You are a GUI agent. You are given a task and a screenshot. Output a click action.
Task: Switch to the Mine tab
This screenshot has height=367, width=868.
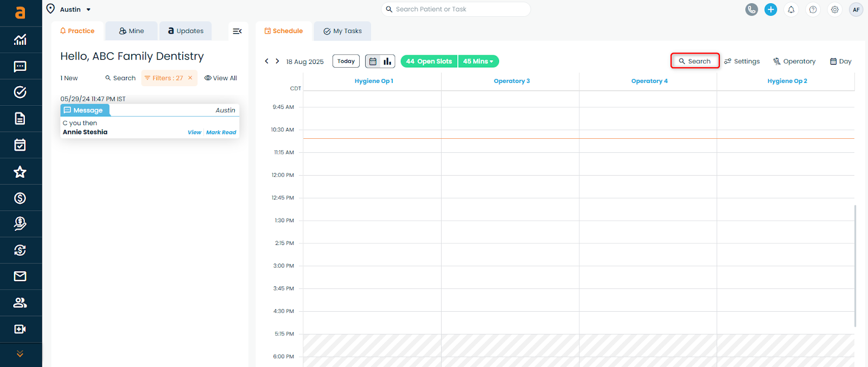click(x=131, y=31)
